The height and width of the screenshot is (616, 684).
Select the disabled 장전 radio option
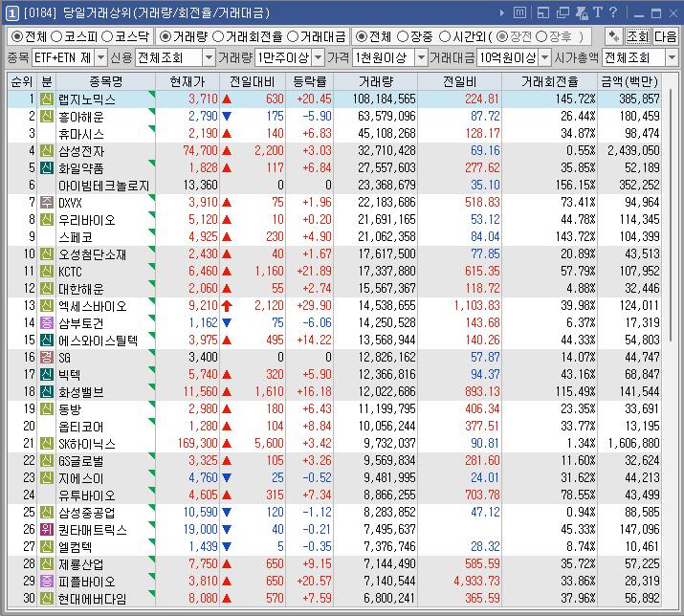(x=502, y=36)
